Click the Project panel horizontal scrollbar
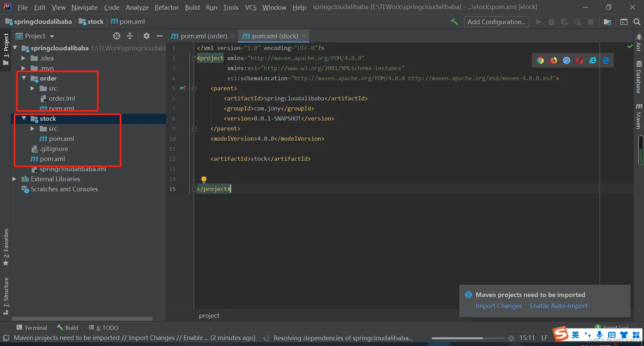 82,318
